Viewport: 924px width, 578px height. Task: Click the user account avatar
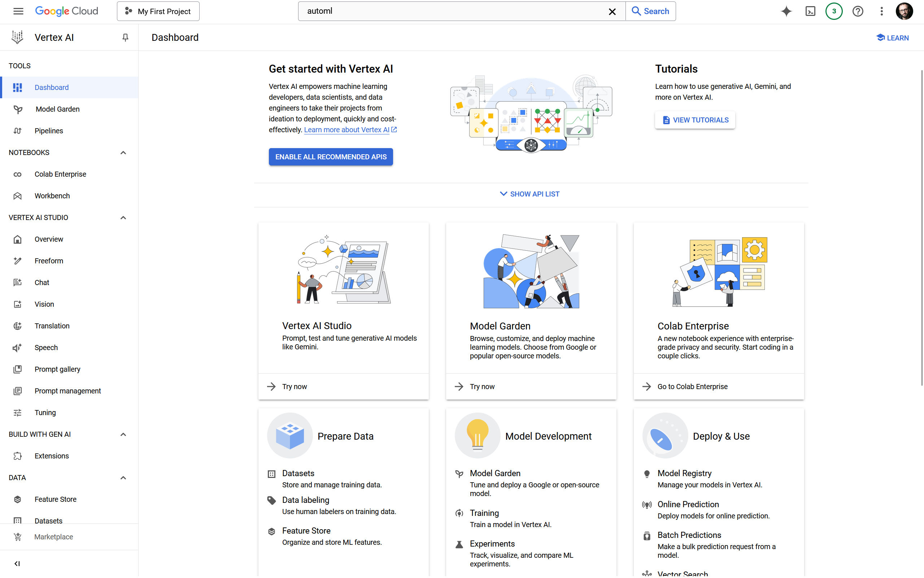[904, 11]
